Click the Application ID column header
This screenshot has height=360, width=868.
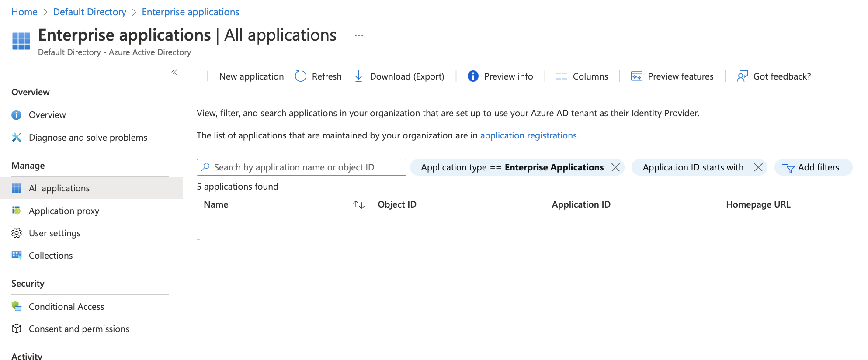581,204
